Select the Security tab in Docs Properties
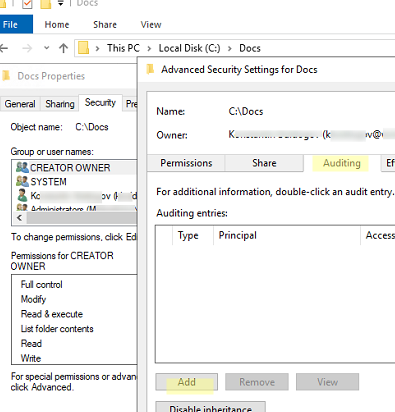Image resolution: width=395 pixels, height=412 pixels. click(x=100, y=102)
